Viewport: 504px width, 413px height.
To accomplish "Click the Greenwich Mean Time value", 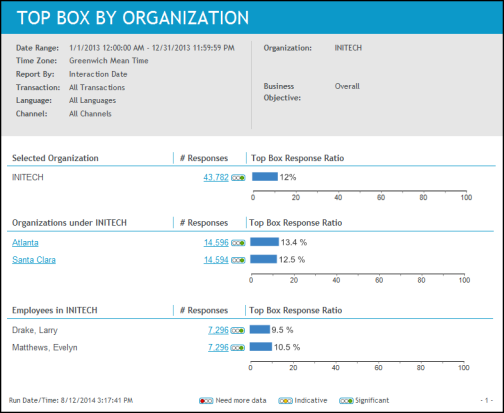I will point(109,61).
